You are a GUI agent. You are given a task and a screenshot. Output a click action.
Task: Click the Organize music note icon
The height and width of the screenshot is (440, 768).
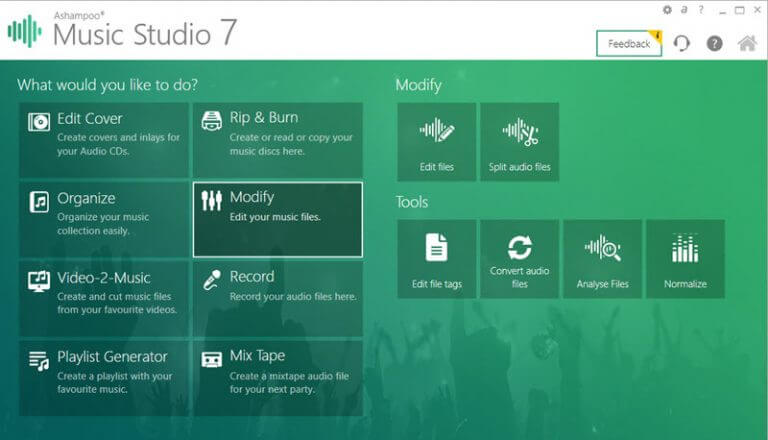[39, 201]
